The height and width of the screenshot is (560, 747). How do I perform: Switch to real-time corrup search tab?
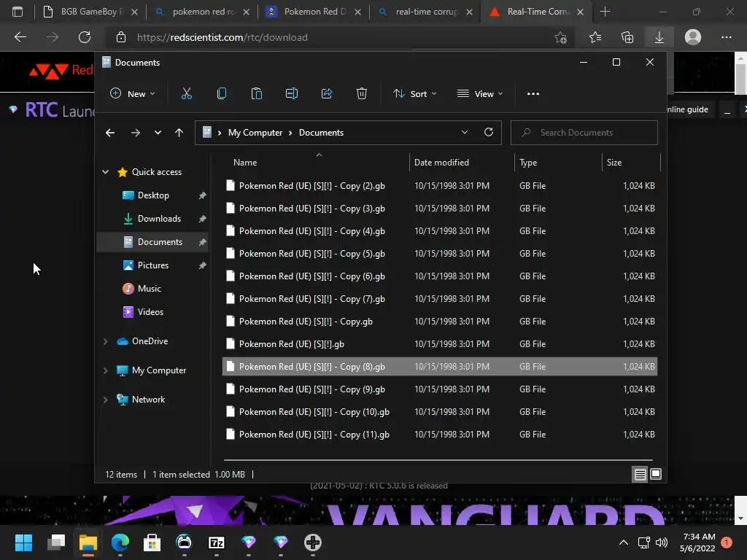pos(426,12)
